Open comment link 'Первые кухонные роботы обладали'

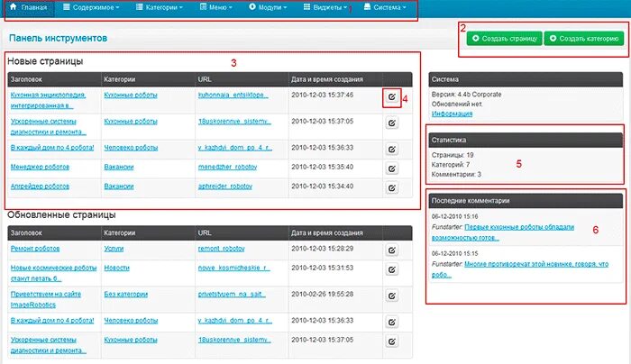[x=503, y=232]
